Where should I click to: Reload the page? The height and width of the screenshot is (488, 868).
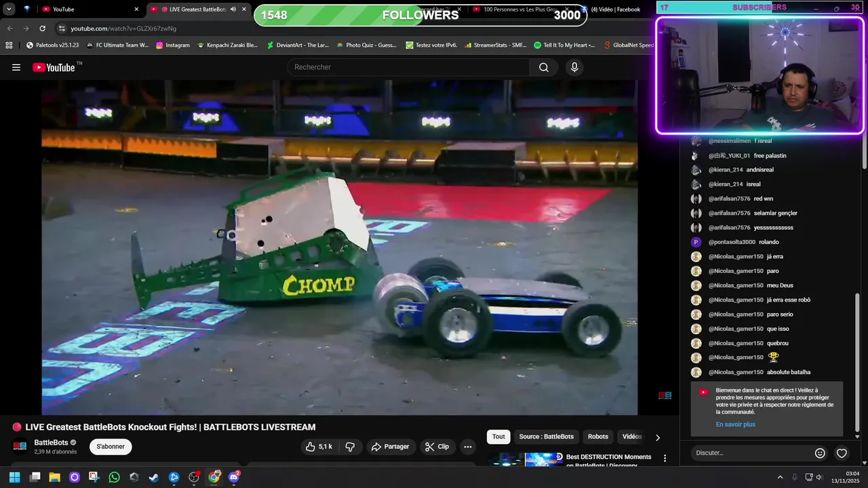tap(42, 28)
